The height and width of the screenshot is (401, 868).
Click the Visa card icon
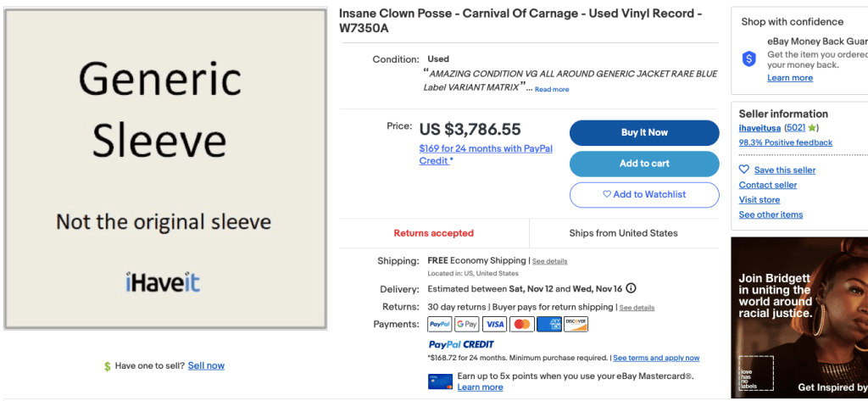tap(494, 324)
